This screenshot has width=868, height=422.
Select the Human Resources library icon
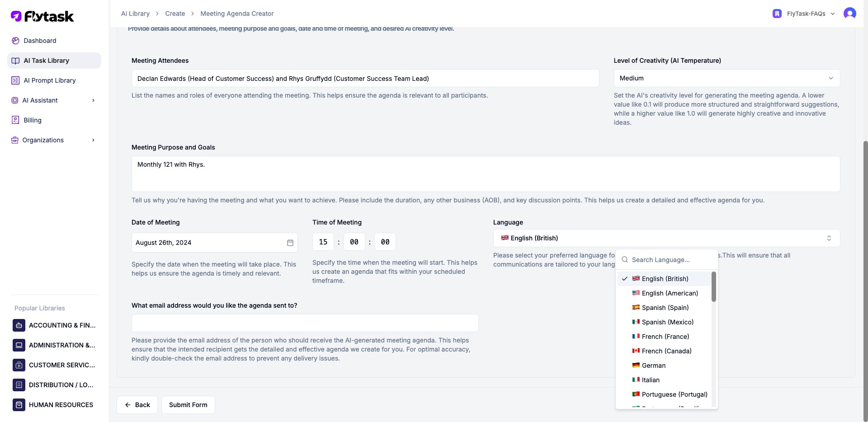[x=19, y=405]
